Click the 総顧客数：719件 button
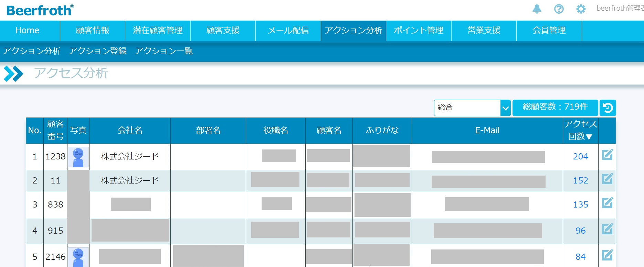The height and width of the screenshot is (267, 644). [x=555, y=107]
